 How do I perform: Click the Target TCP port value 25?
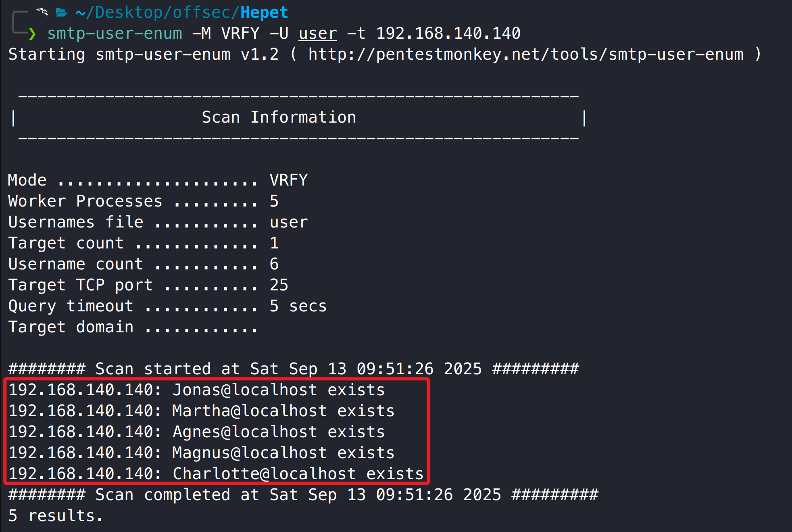pos(279,285)
